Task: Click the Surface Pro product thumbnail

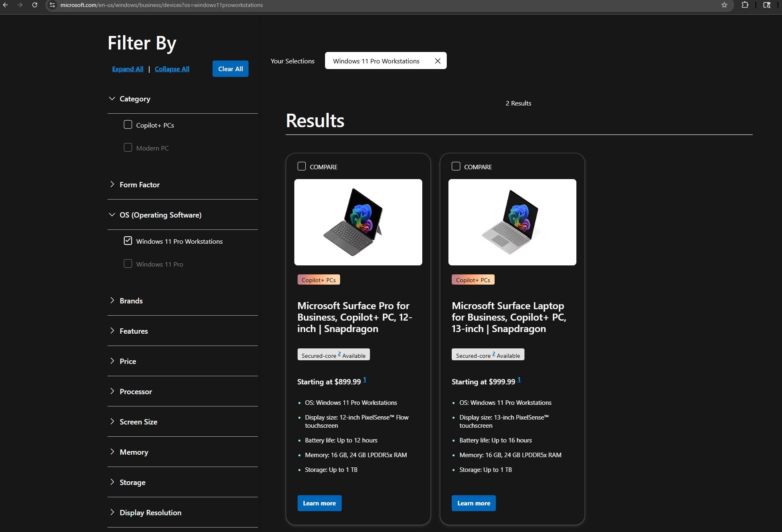Action: tap(358, 222)
